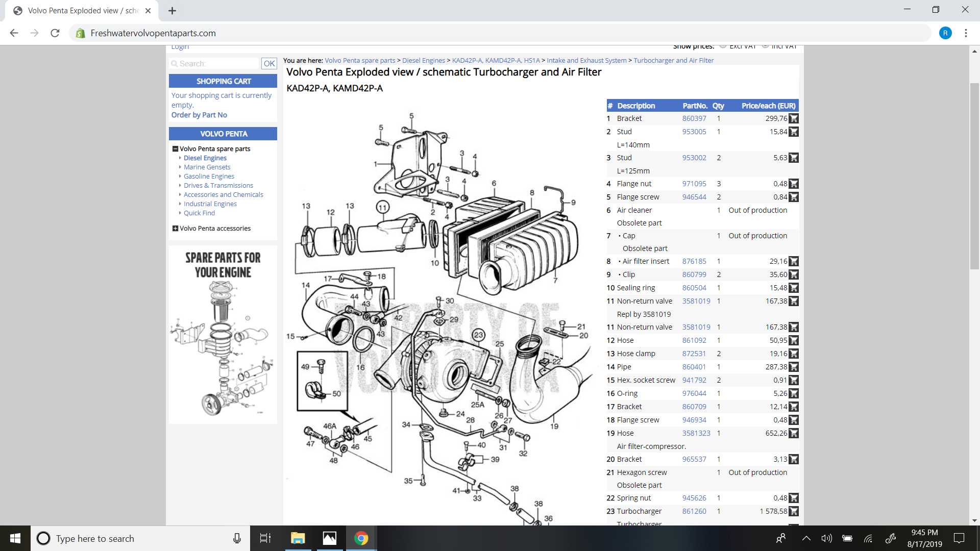980x551 pixels.
Task: Add Hex. socket screw 941792 to cart
Action: (x=794, y=380)
